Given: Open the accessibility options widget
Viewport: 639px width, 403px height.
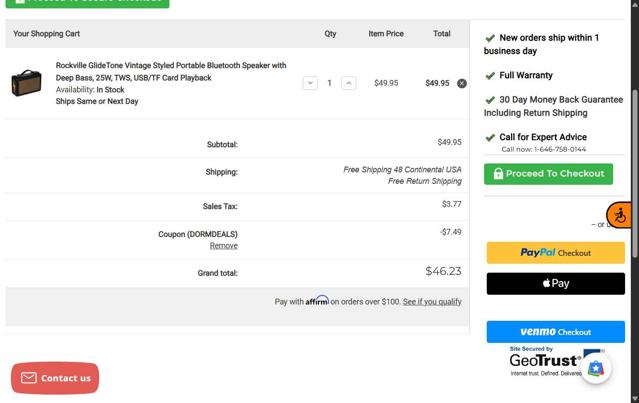Looking at the screenshot, I should 619,215.
